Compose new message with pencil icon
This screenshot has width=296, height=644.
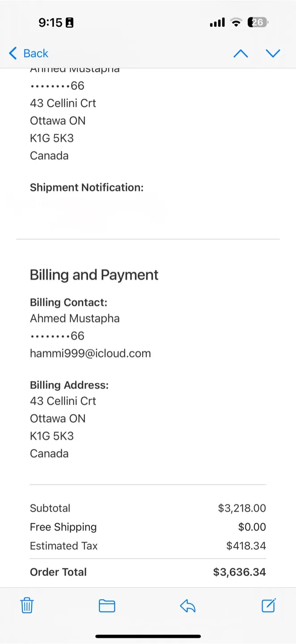(x=268, y=605)
